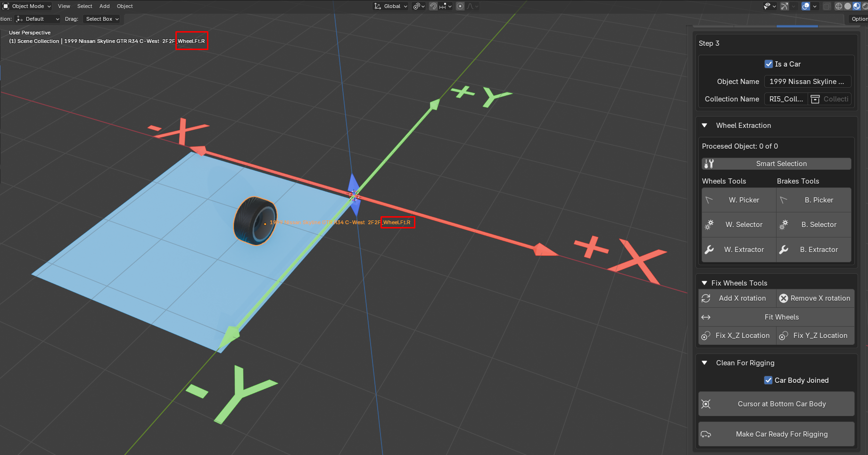Viewport: 868px width, 455px height.
Task: Click the Remove X rotation label
Action: [x=820, y=298]
